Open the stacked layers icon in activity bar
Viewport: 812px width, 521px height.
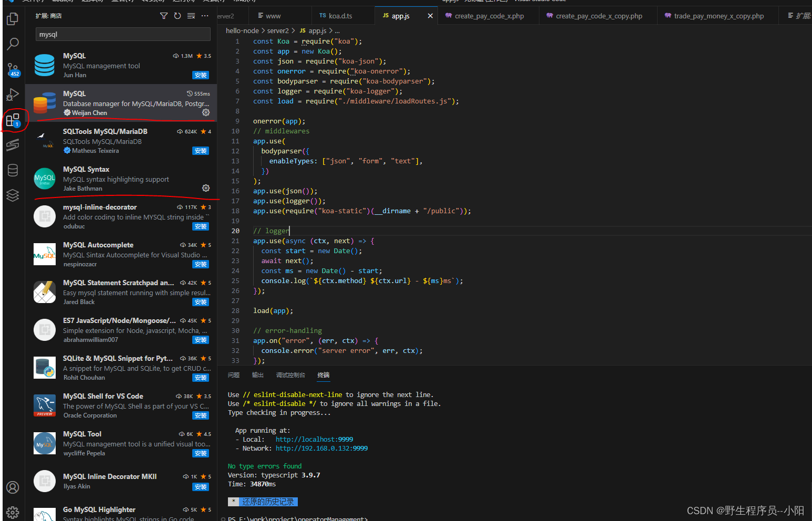coord(13,195)
